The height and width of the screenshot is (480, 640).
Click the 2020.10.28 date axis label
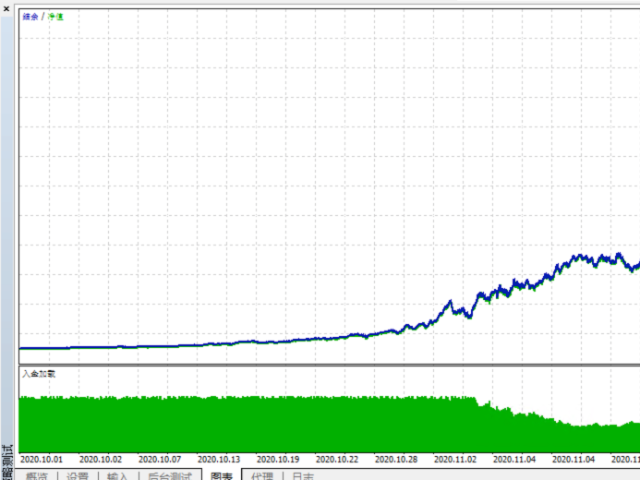pyautogui.click(x=396, y=459)
